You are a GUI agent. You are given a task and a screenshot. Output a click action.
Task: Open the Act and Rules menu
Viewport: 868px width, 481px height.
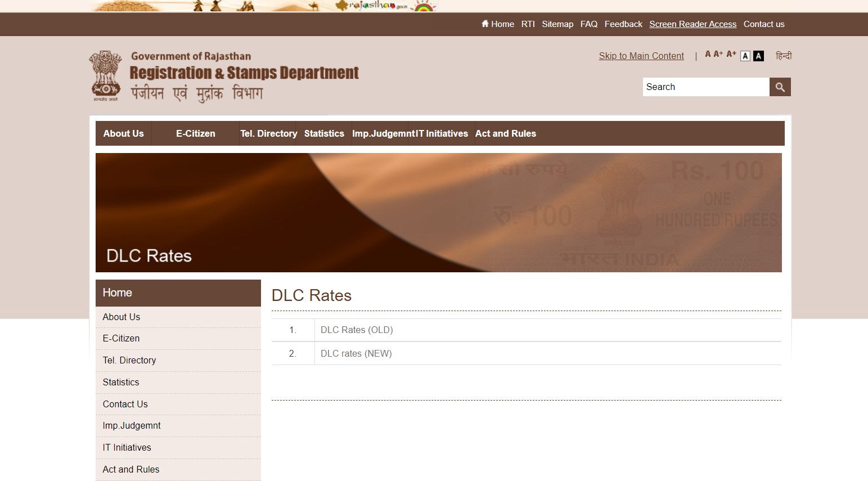(x=505, y=133)
